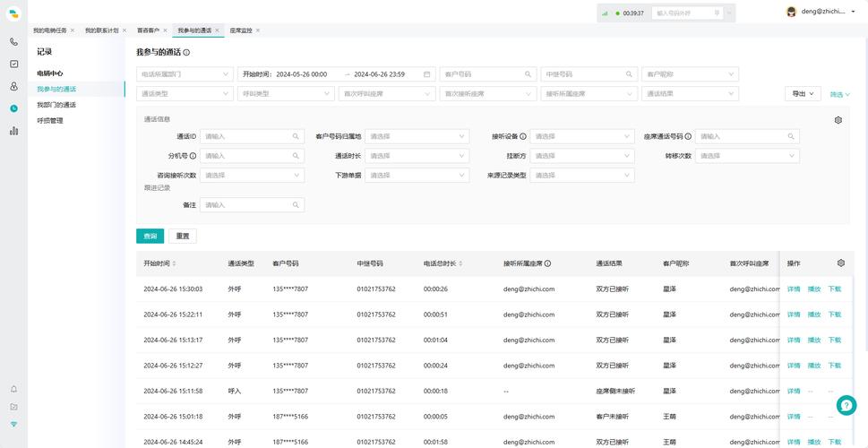Image resolution: width=868 pixels, height=448 pixels.
Task: Click search icon in 座席通话号码 field
Action: [791, 136]
